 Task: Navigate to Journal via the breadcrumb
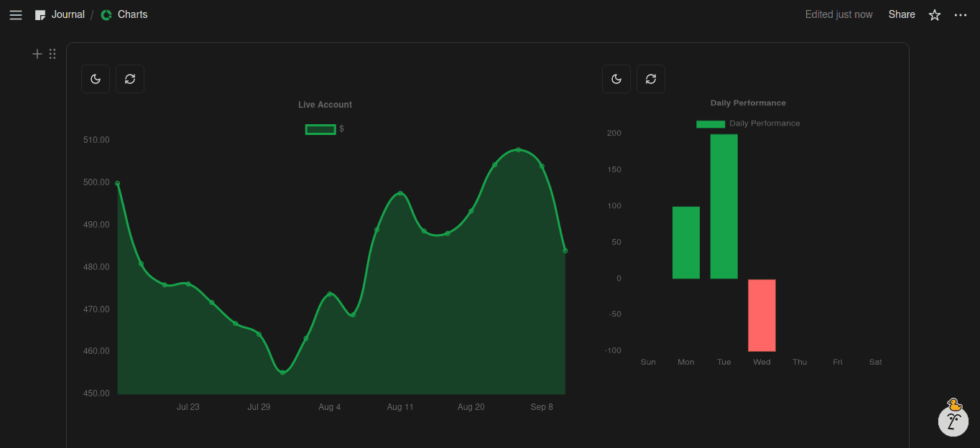pyautogui.click(x=68, y=14)
